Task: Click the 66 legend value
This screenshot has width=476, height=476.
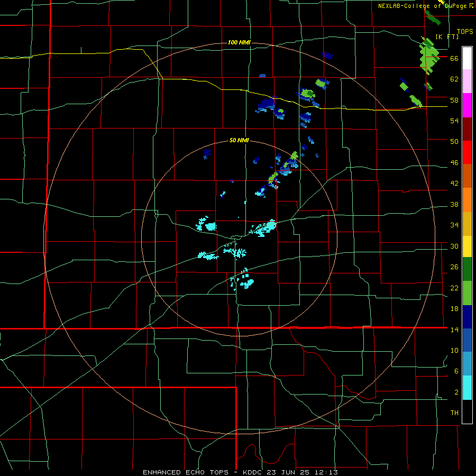Action: coord(454,59)
